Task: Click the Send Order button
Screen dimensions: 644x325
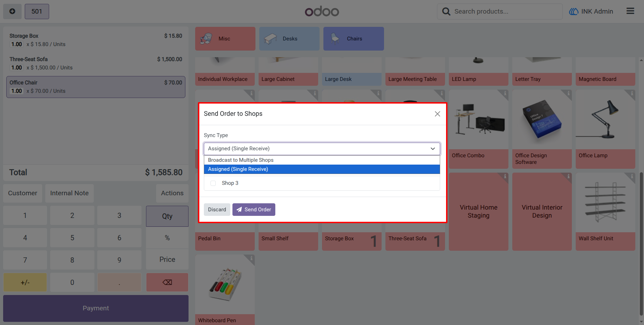Action: 254,210
